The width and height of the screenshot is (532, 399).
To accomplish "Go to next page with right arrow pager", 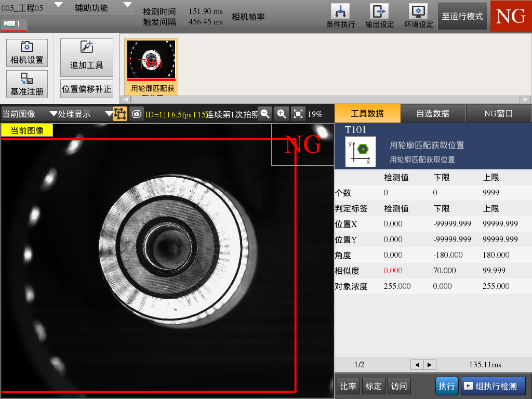I will tap(430, 364).
